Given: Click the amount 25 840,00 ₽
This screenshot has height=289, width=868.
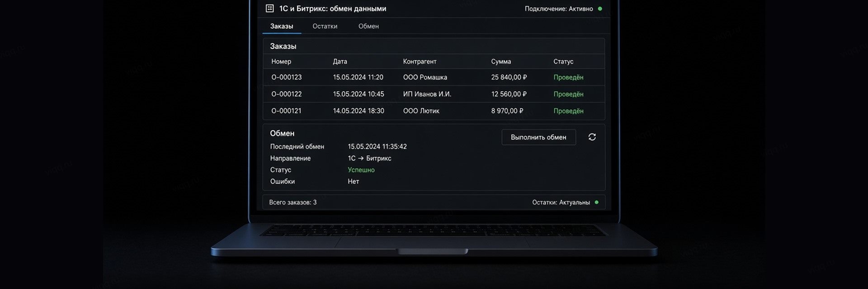Looking at the screenshot, I should [x=509, y=77].
